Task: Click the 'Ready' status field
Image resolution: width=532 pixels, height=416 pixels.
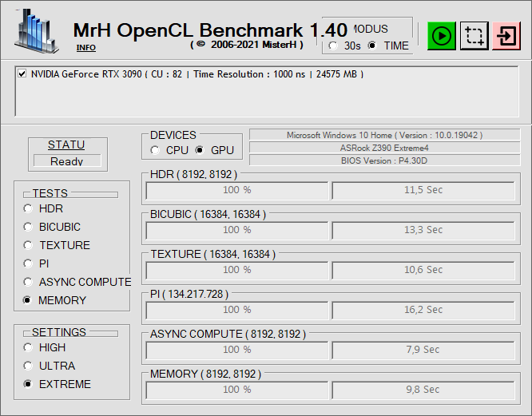Action: pyautogui.click(x=67, y=160)
